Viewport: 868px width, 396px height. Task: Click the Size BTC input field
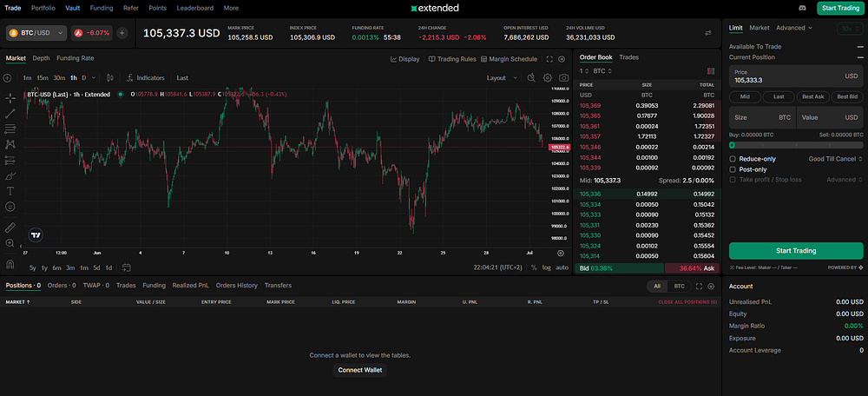(x=762, y=118)
